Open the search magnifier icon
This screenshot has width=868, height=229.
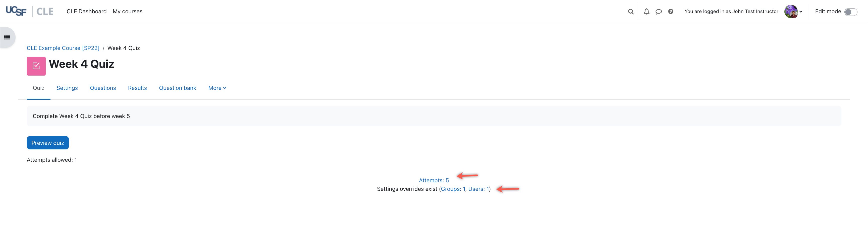tap(631, 12)
